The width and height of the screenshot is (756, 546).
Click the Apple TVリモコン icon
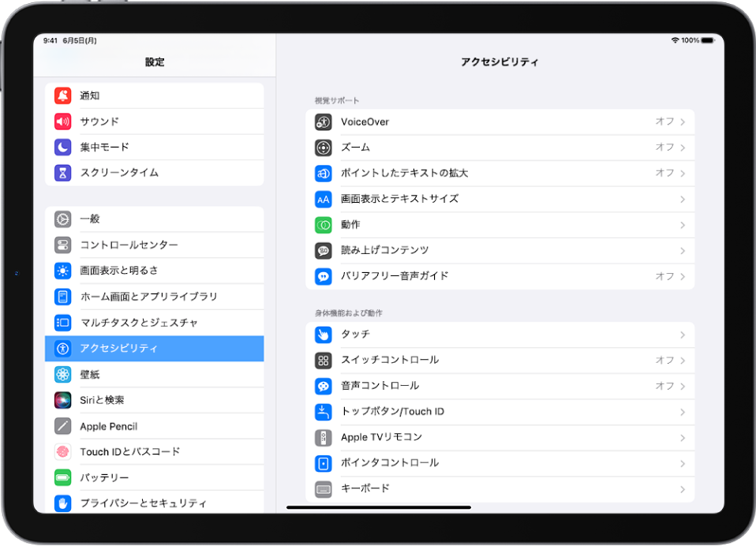323,437
